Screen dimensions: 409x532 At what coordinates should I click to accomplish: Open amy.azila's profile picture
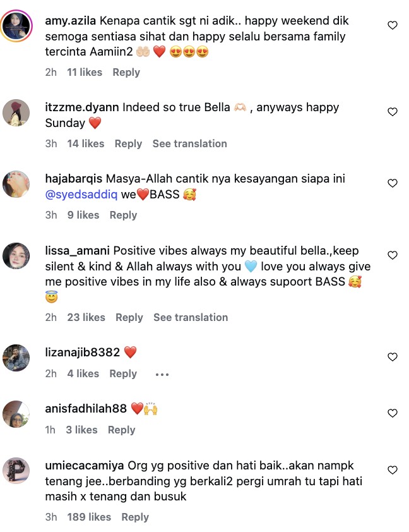[x=17, y=26]
